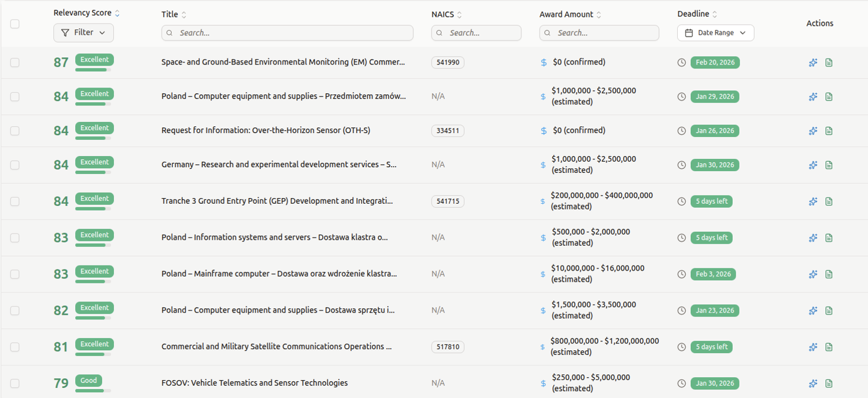Click the score progress bar under 87
Viewport: 868px width, 398px height.
point(94,68)
